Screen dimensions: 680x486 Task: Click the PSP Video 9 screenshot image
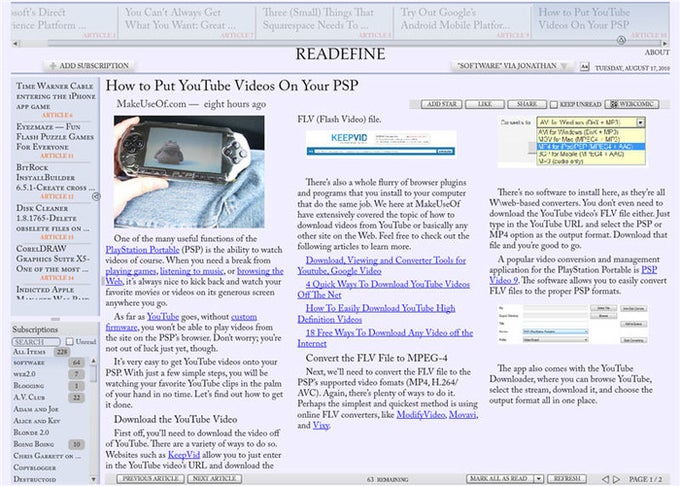tap(573, 325)
